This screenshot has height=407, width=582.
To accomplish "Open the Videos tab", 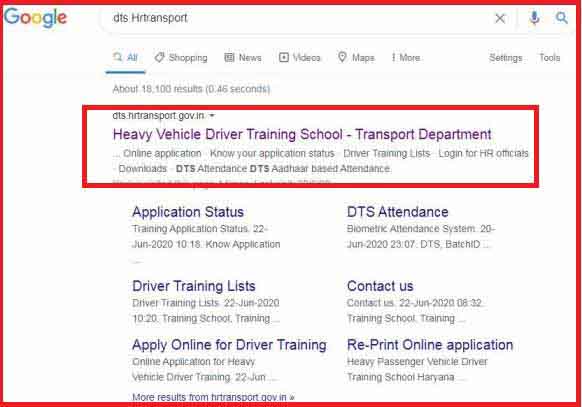I will [300, 58].
